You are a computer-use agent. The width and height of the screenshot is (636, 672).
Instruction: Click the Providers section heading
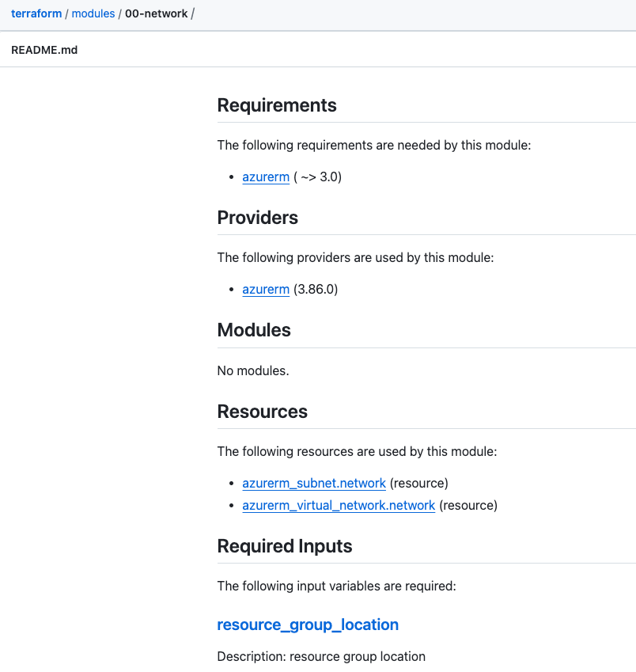[257, 218]
